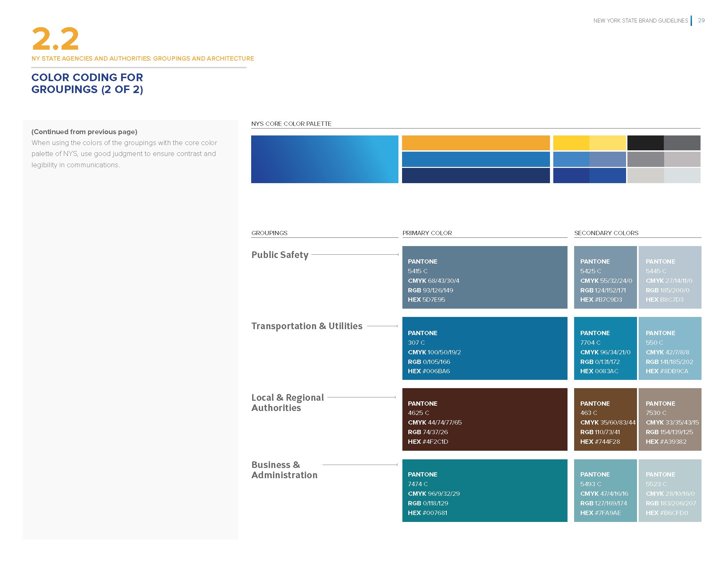
Task: Click the Business & Administration grouping label
Action: [x=284, y=470]
